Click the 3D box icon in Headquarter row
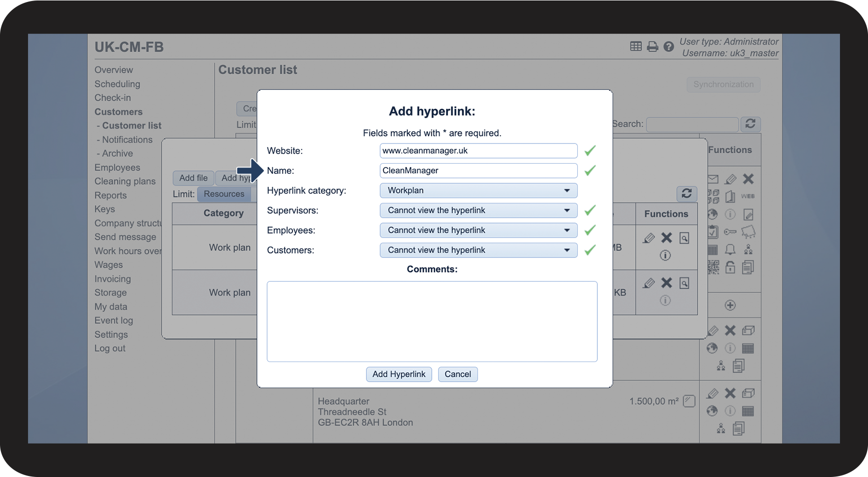Viewport: 868px width, 477px height. point(748,393)
